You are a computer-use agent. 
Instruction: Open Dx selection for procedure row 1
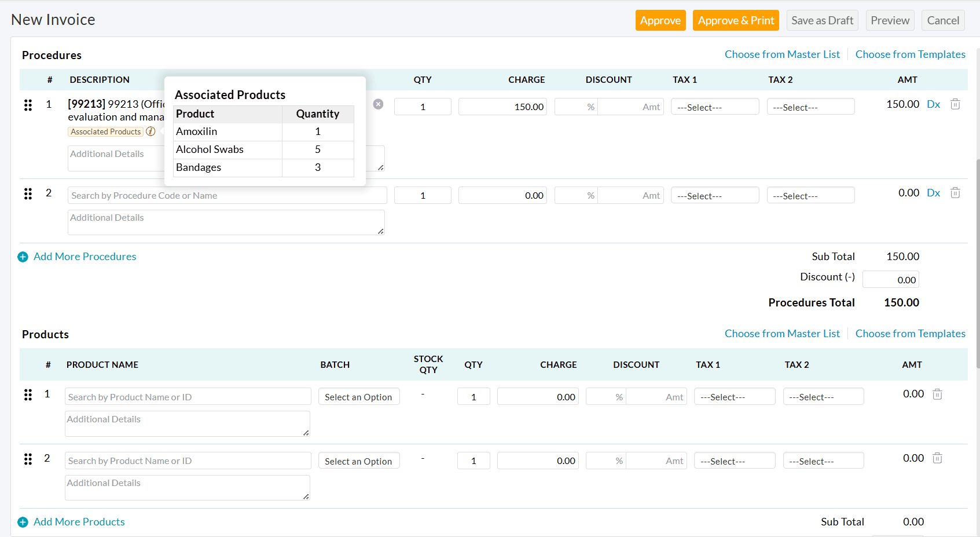[x=934, y=104]
